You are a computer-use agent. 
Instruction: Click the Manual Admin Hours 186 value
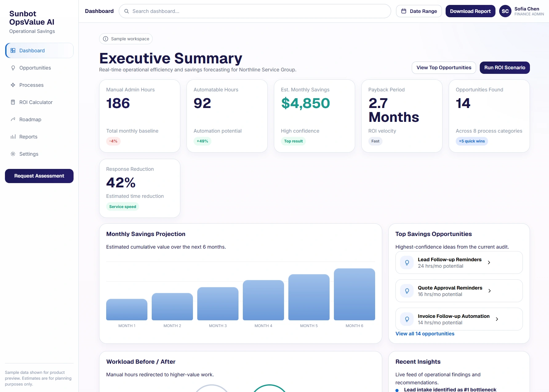(x=118, y=103)
